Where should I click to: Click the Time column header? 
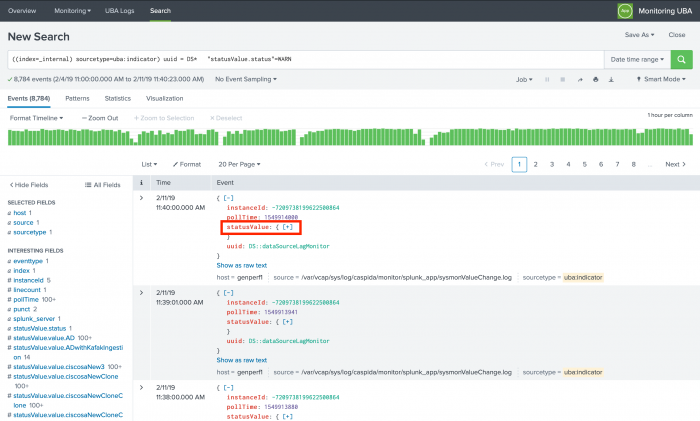[163, 183]
